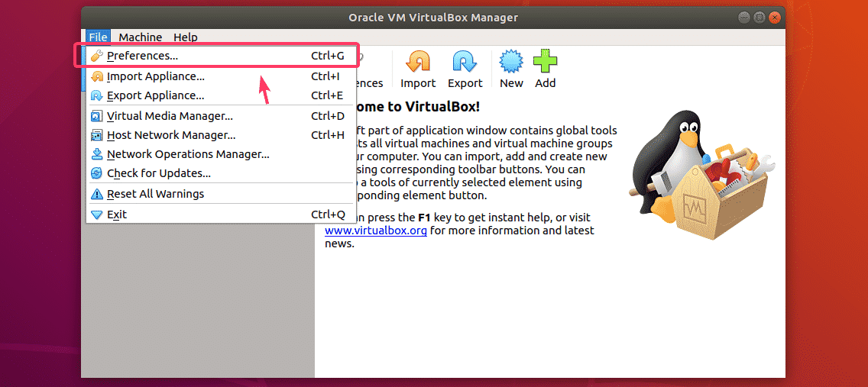Image resolution: width=868 pixels, height=387 pixels.
Task: Click the Virtual Media Manager disk icon
Action: [x=97, y=116]
